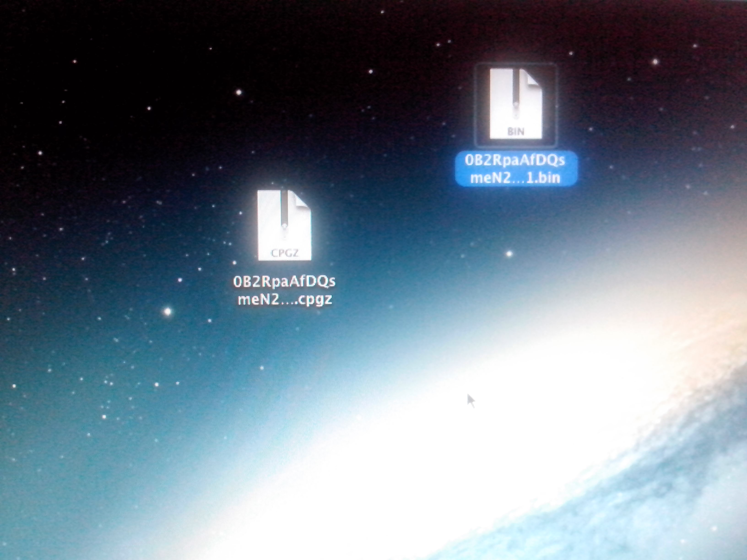
Task: Click '0B2RpaAfDQs' line under CPGZ file
Action: pyautogui.click(x=284, y=282)
